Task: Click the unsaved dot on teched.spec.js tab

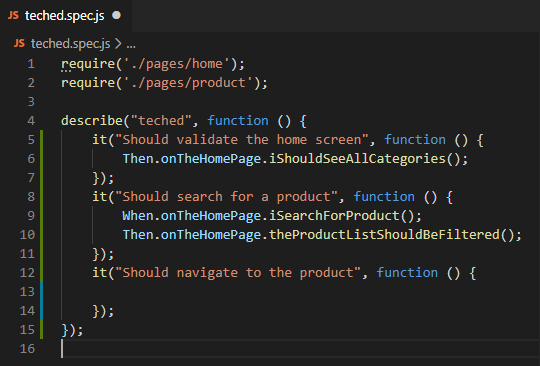Action: click(x=117, y=15)
